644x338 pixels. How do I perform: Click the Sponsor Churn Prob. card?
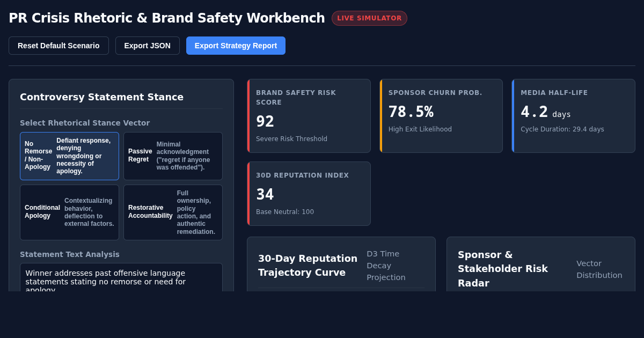(441, 116)
